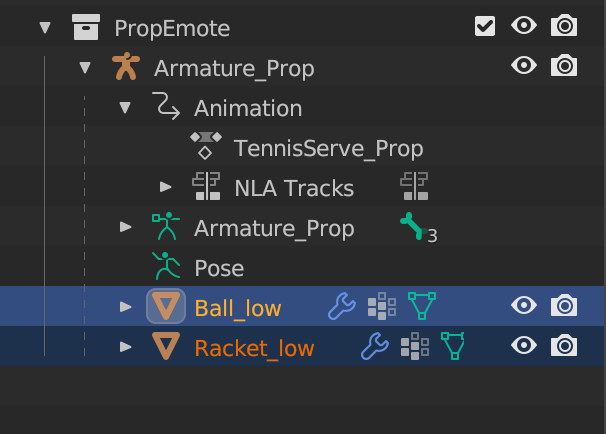Collapse the PropEmote collection
Viewport: 606px width, 434px height.
pyautogui.click(x=44, y=28)
